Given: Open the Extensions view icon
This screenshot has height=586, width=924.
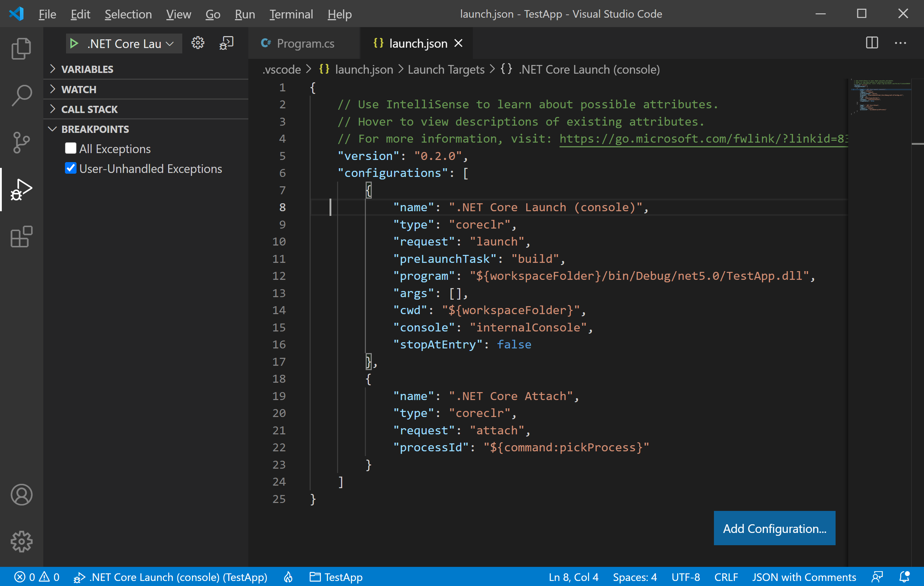Looking at the screenshot, I should click(x=21, y=236).
